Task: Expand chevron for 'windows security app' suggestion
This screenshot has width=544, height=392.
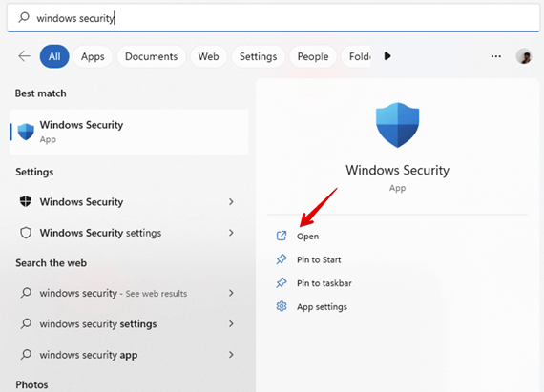Action: pyautogui.click(x=231, y=355)
